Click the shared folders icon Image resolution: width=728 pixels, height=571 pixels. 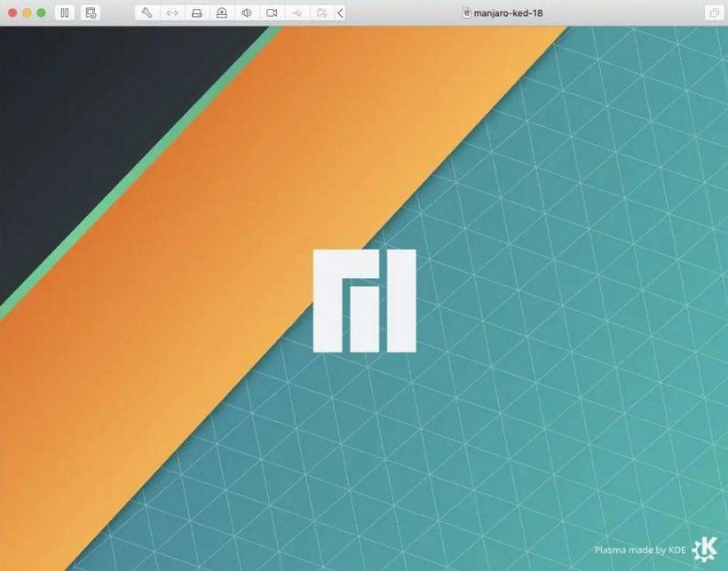coord(321,13)
